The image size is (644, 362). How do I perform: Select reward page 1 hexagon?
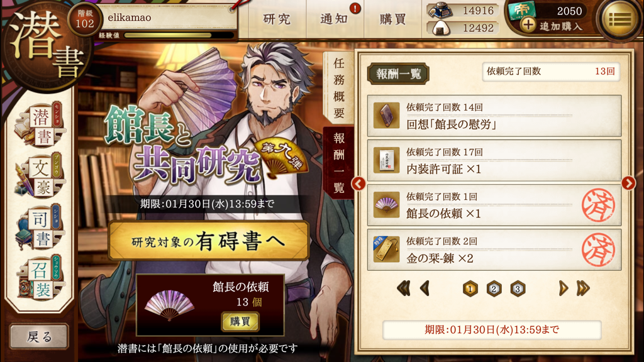pos(470,289)
